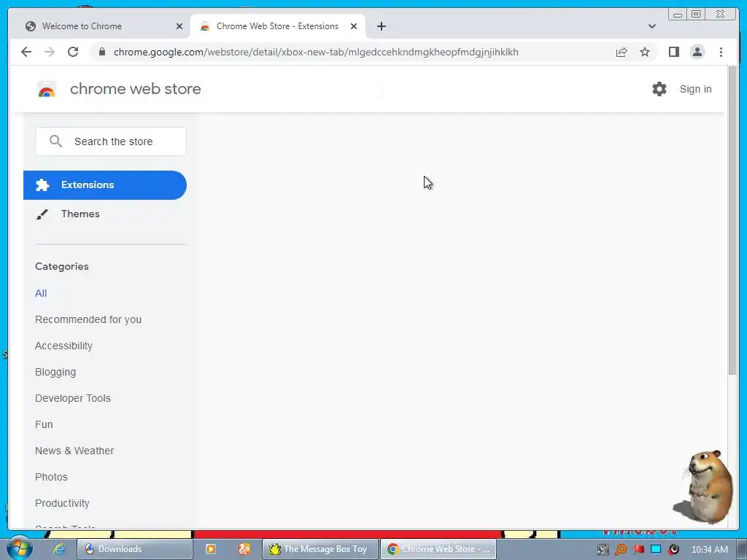Open the orange swirl taskbar icon
The image size is (747, 560).
pos(244,549)
